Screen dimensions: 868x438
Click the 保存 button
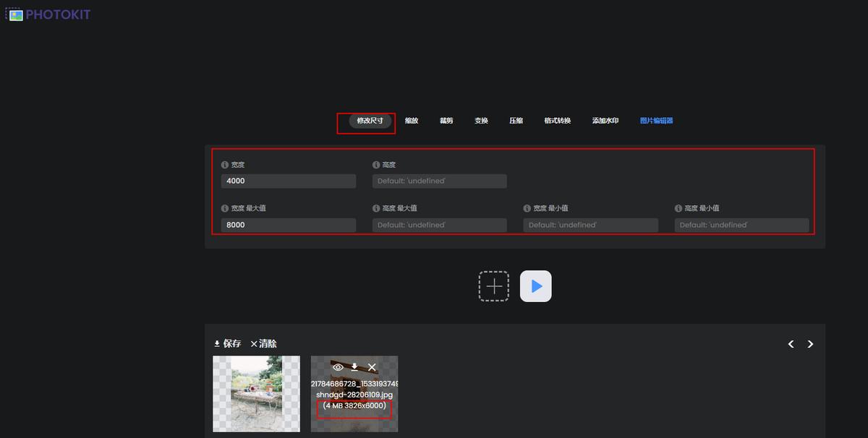point(227,344)
